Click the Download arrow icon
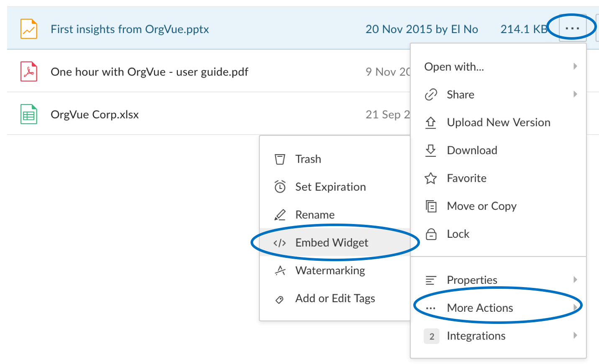599x364 pixels. click(431, 150)
